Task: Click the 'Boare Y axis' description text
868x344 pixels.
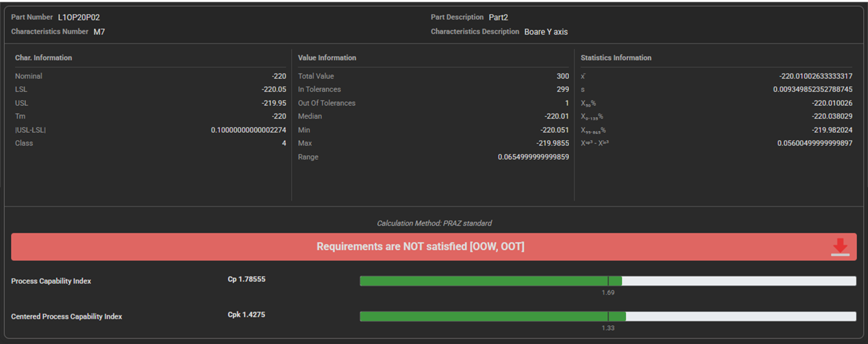Action: pos(546,32)
